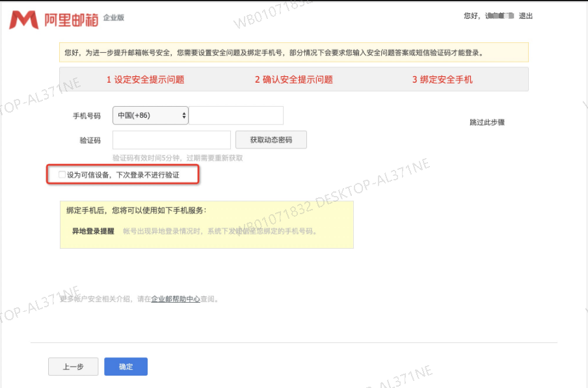Select step 3 绑定安全手机
Viewport: 588px width, 388px height.
(x=442, y=79)
